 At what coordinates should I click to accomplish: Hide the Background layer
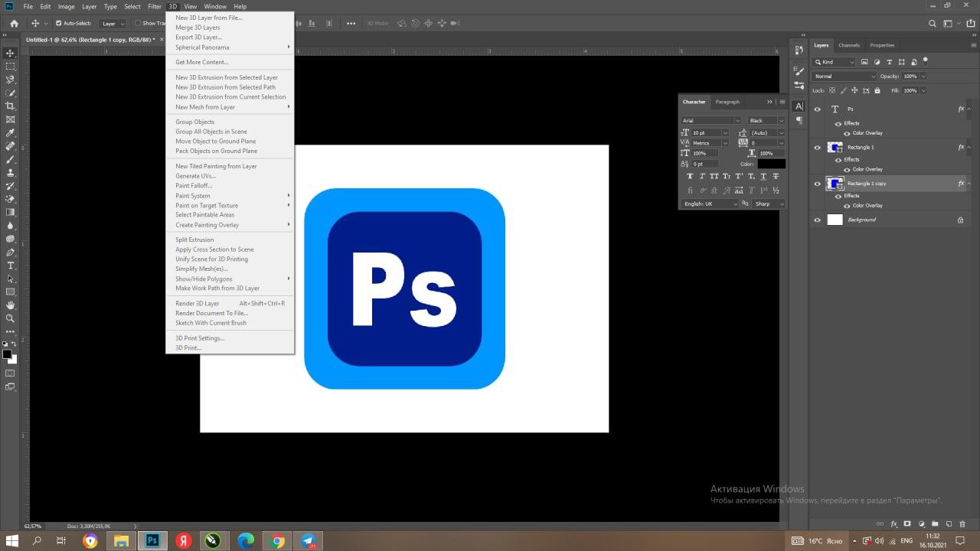[817, 220]
